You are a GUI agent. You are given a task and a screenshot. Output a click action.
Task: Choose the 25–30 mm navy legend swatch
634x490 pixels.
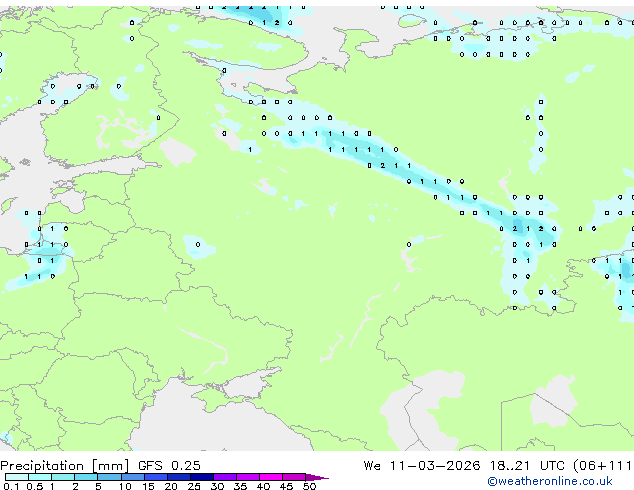tap(202, 477)
